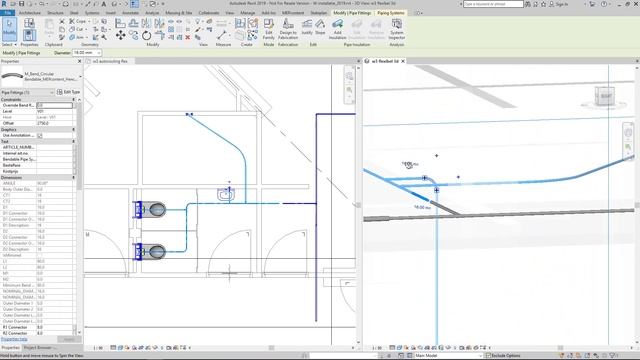640x360 pixels.
Task: Select the Modify tool in the ribbon
Action: coord(9,29)
